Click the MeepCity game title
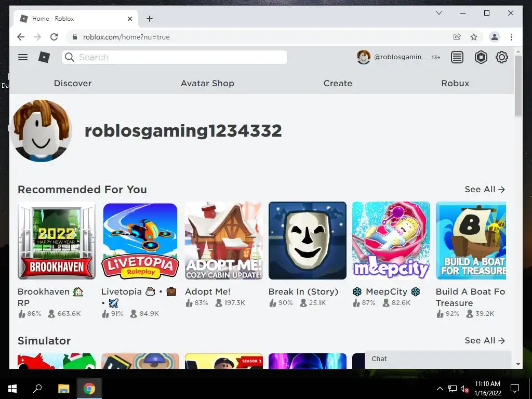The image size is (532, 399). (387, 291)
